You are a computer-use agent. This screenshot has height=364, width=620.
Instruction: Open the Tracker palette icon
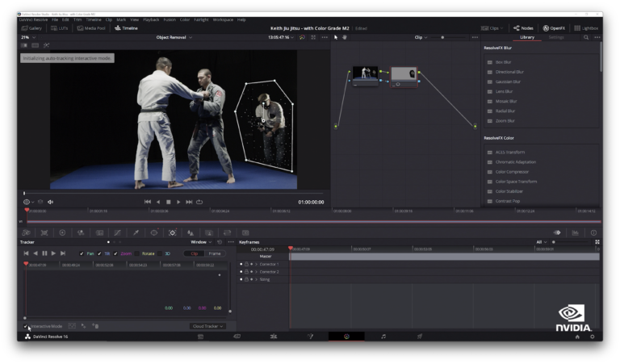tap(173, 232)
